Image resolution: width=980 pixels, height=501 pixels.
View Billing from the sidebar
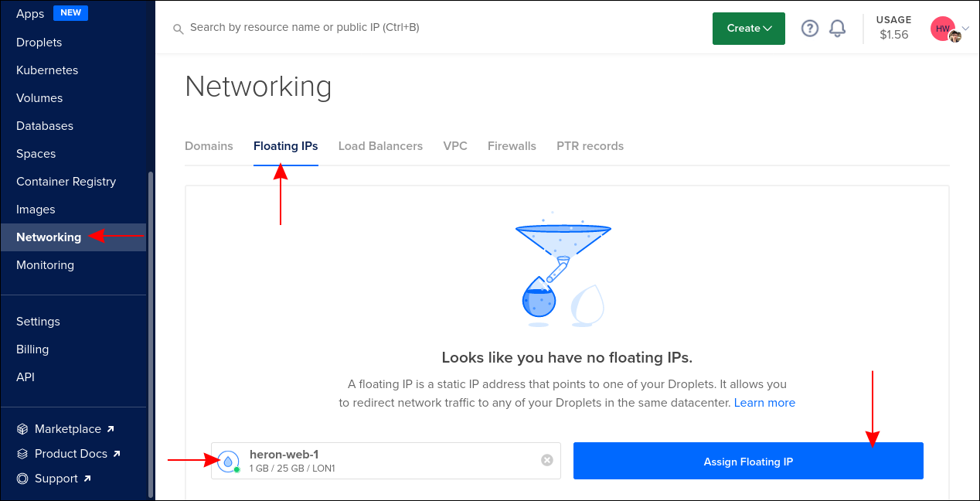point(32,349)
